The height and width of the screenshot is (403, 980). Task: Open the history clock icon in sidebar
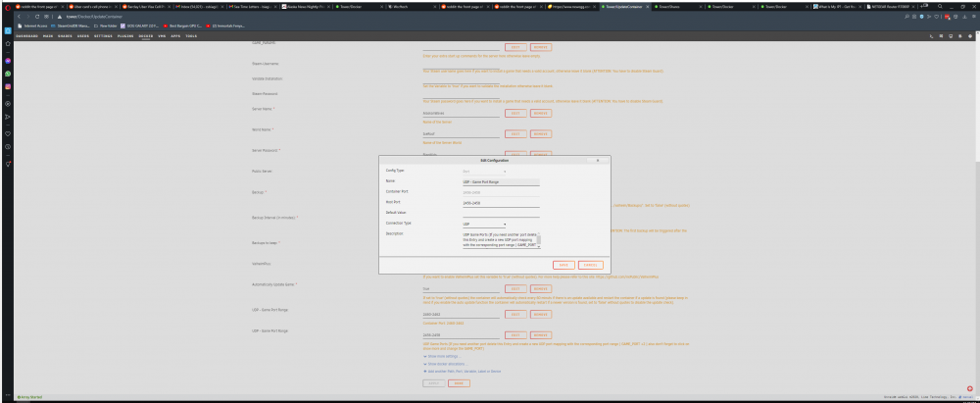click(x=8, y=146)
